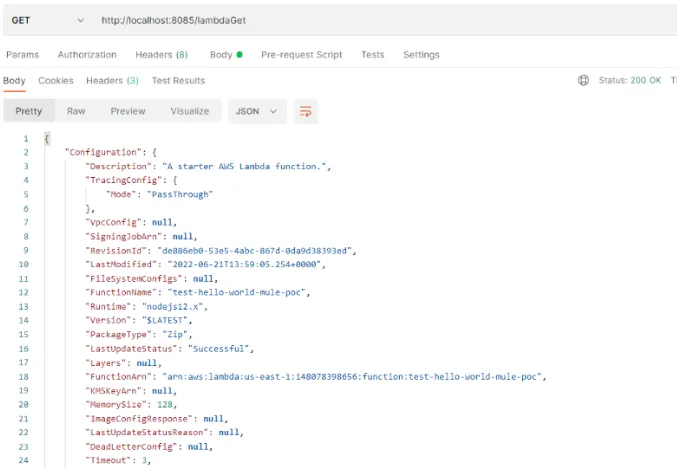Click the MemorySize value 128
This screenshot has height=469, width=677.
165,405
